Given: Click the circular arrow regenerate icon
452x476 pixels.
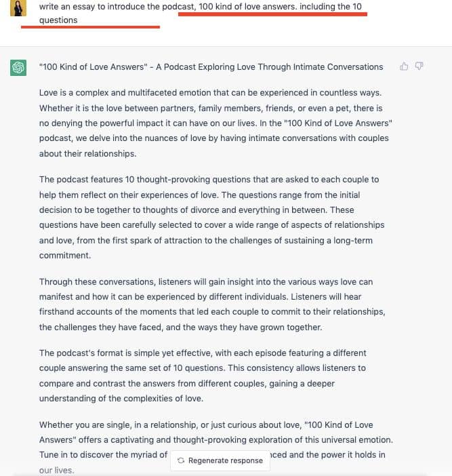Looking at the screenshot, I should click(x=181, y=460).
